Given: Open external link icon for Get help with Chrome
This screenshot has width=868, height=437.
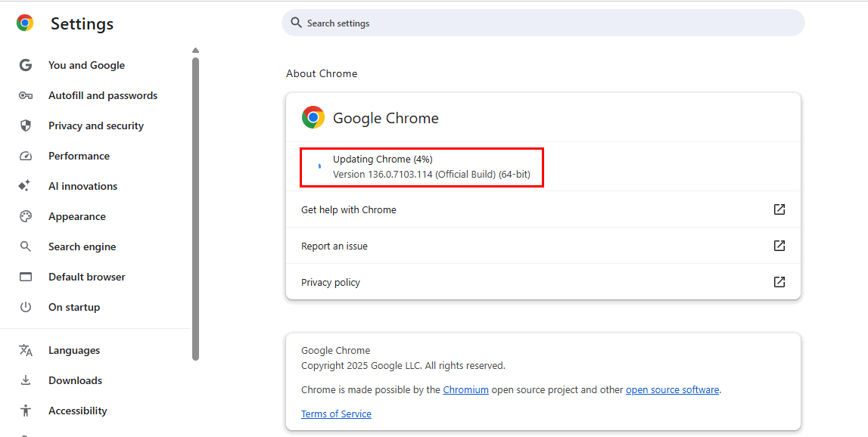Looking at the screenshot, I should click(x=779, y=209).
